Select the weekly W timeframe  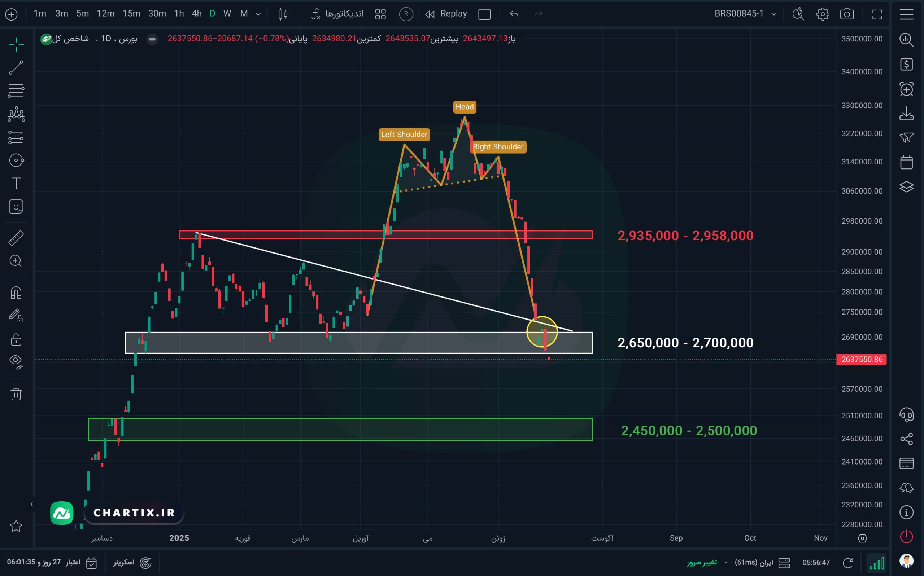coord(227,14)
